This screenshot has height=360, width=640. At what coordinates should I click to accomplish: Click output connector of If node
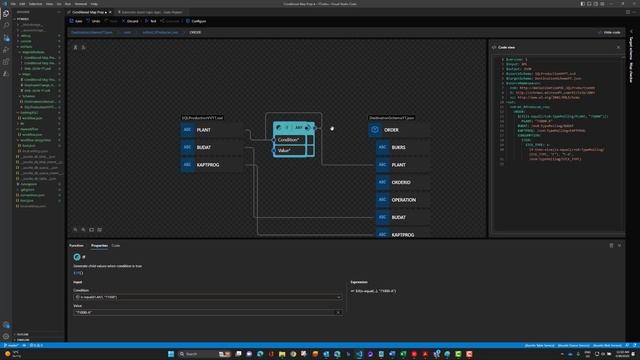(315, 128)
